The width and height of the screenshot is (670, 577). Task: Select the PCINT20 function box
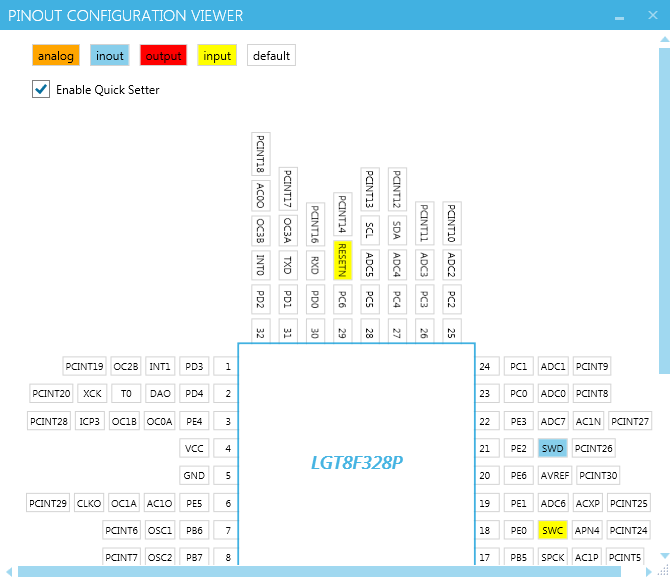pos(51,393)
